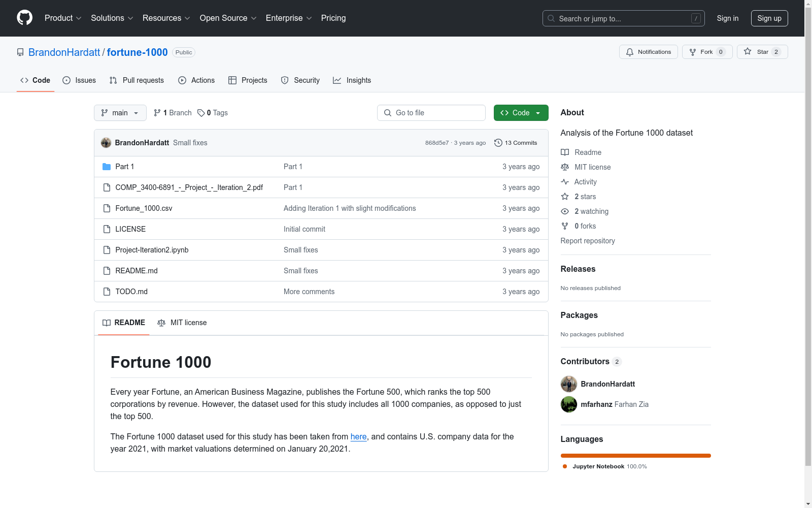Click the Search or jump to field
The width and height of the screenshot is (812, 508).
tap(624, 18)
